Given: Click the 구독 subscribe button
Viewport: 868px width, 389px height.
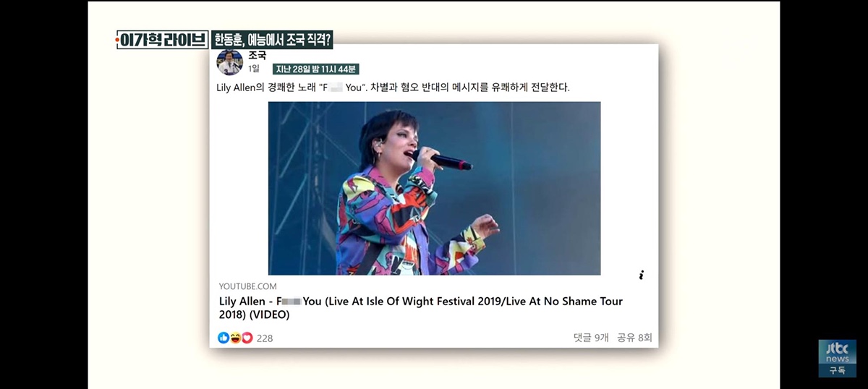Looking at the screenshot, I should coord(837,370).
